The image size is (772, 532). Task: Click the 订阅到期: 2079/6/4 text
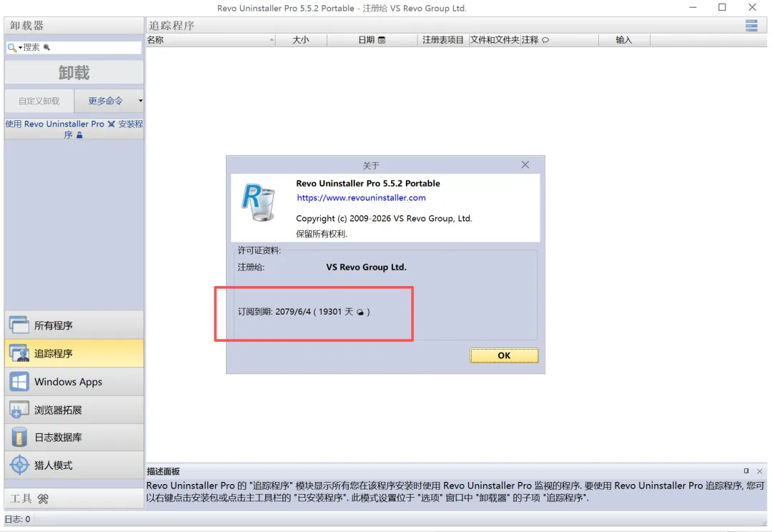pos(274,312)
